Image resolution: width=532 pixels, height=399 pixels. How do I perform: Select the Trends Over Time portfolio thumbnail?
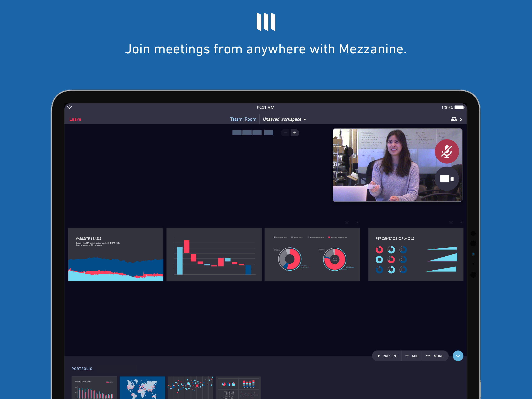[x=94, y=388]
